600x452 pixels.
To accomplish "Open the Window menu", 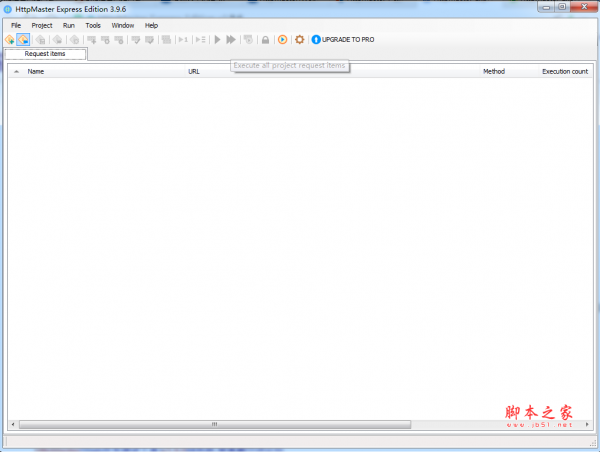I will point(123,25).
